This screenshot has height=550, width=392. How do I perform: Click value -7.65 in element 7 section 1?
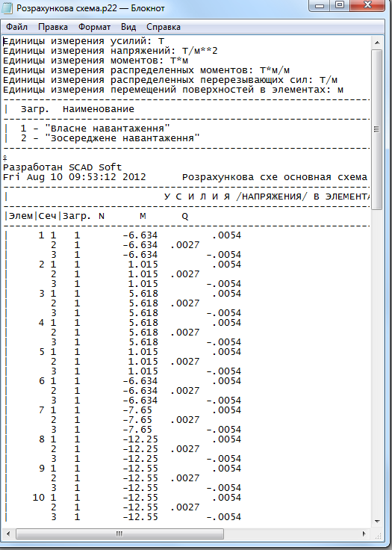137,410
